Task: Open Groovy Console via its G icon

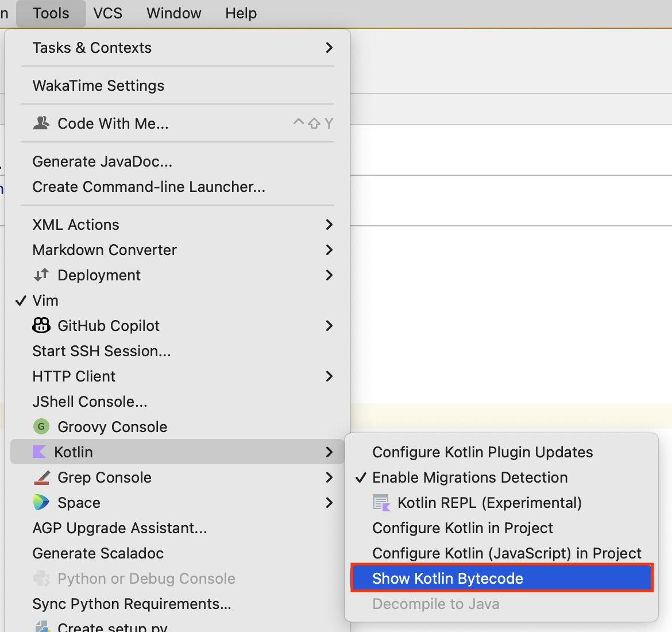Action: [41, 426]
